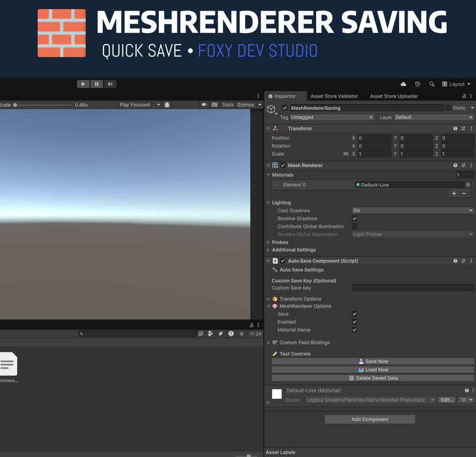The image size is (476, 457).
Task: Open the Layer dropdown set to Default
Action: coord(433,118)
